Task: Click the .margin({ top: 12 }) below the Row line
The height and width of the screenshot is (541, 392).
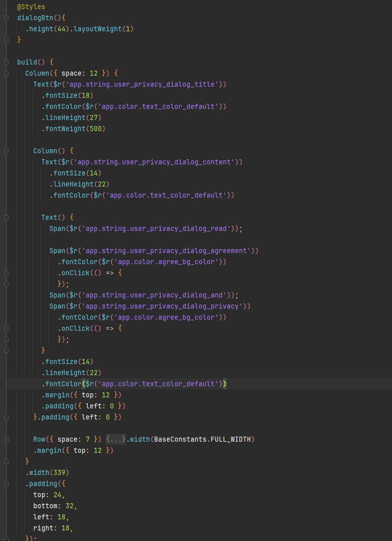Action: tap(74, 450)
